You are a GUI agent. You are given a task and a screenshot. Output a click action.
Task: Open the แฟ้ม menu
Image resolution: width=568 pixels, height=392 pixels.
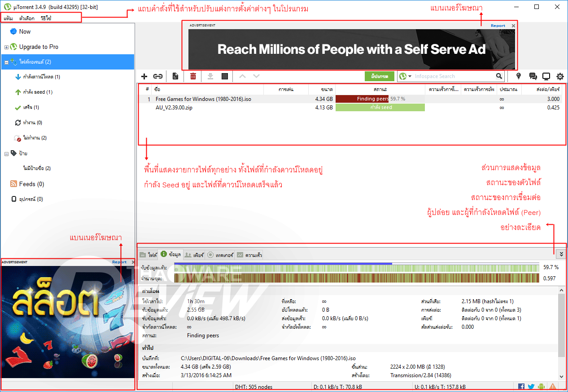coord(8,18)
